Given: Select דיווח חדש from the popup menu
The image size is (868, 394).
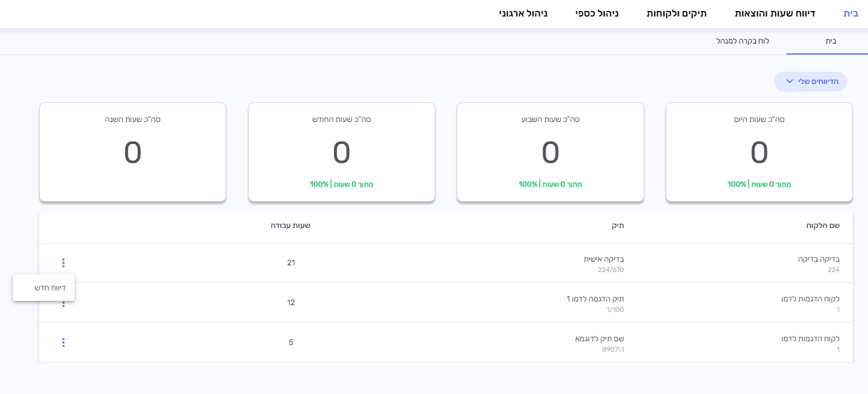Looking at the screenshot, I should (x=44, y=287).
